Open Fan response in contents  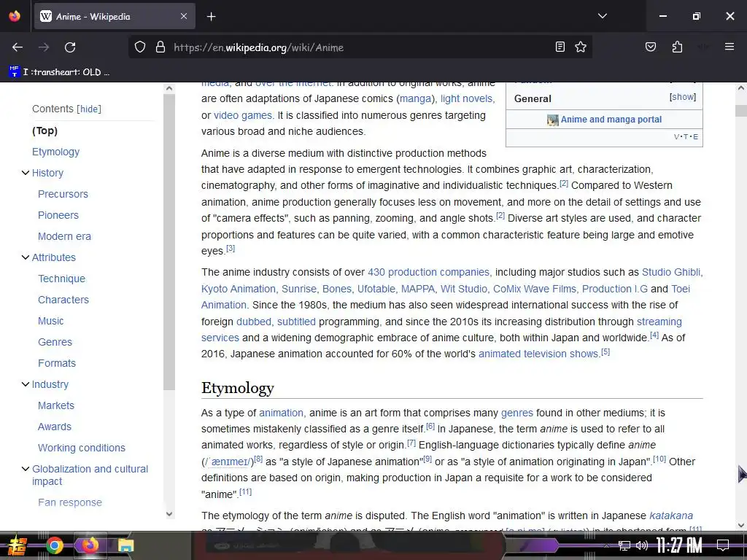coord(69,502)
